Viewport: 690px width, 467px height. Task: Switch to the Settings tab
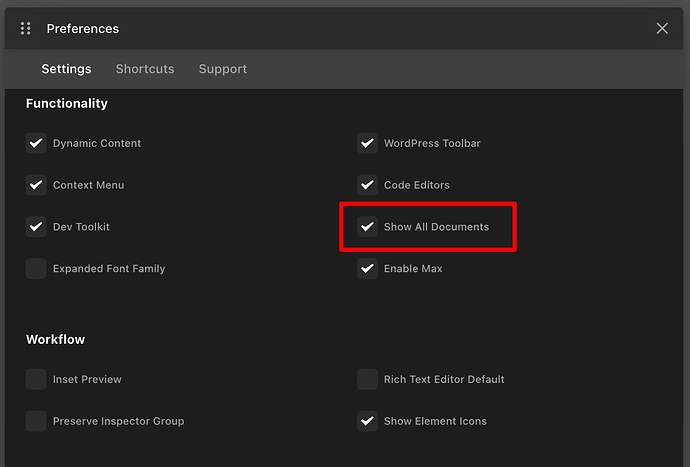pyautogui.click(x=66, y=69)
